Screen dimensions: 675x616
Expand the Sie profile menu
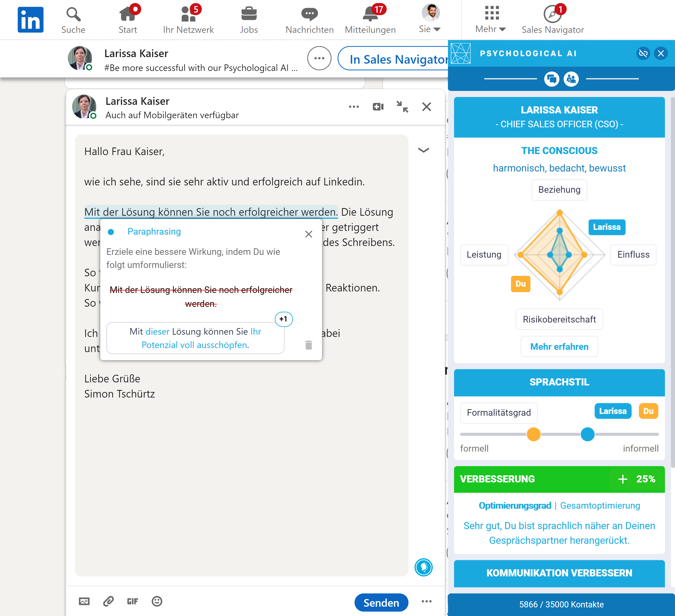(430, 19)
